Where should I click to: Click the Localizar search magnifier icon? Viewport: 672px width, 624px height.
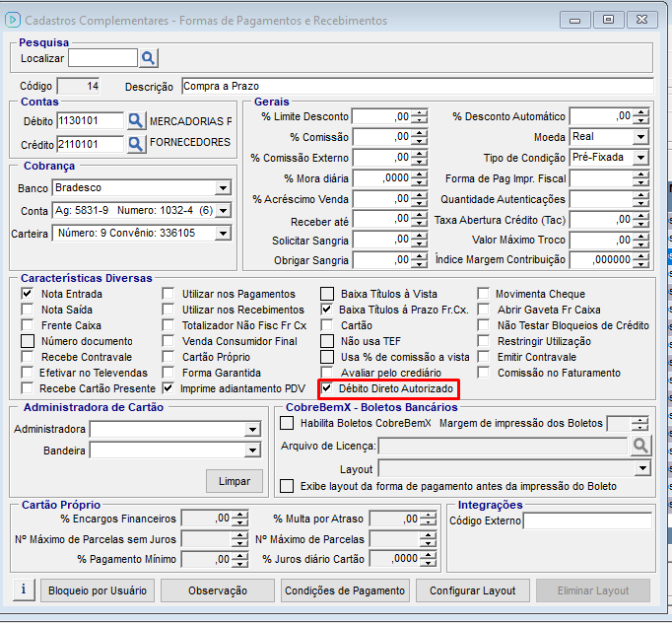coord(149,58)
